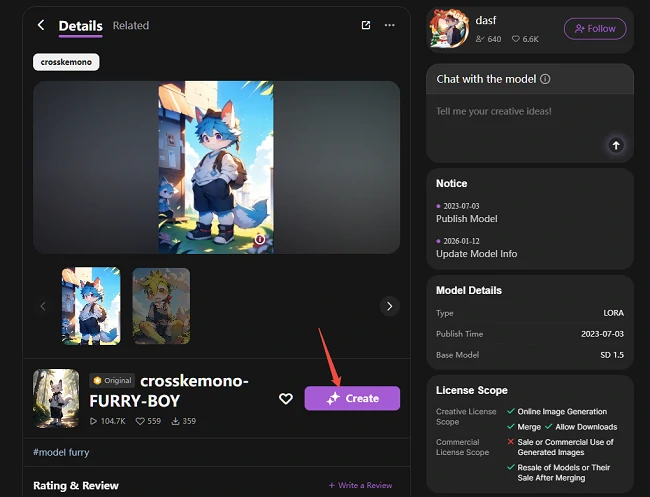
Task: Select the crosskemono version tag
Action: pos(66,62)
